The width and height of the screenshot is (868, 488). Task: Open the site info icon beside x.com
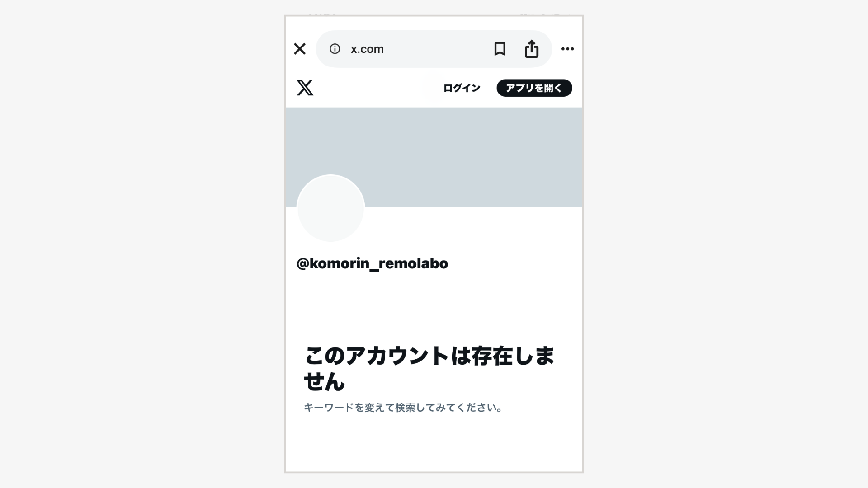[x=335, y=49]
